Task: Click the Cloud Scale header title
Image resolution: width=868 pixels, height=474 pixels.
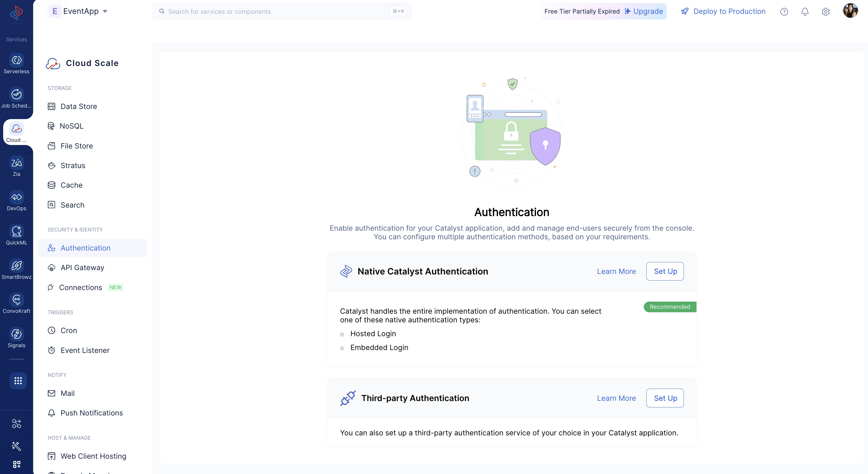Action: [92, 63]
